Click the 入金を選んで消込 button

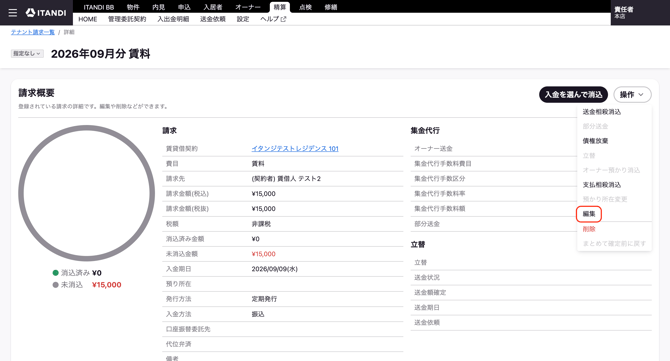(x=573, y=94)
